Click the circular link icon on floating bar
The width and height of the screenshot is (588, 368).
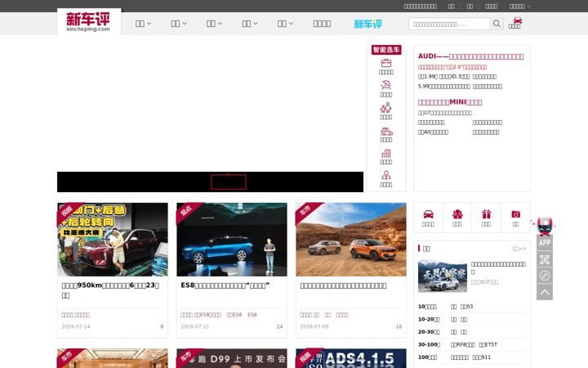tap(545, 276)
